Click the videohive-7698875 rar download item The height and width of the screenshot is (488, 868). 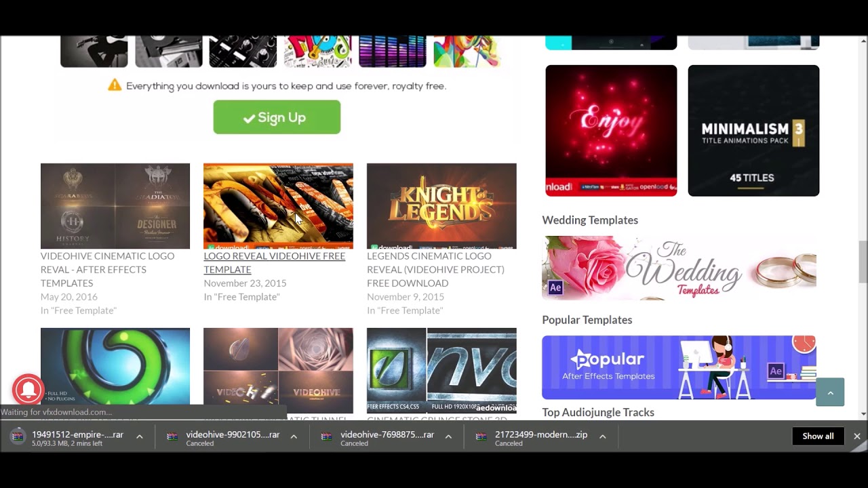[387, 437]
